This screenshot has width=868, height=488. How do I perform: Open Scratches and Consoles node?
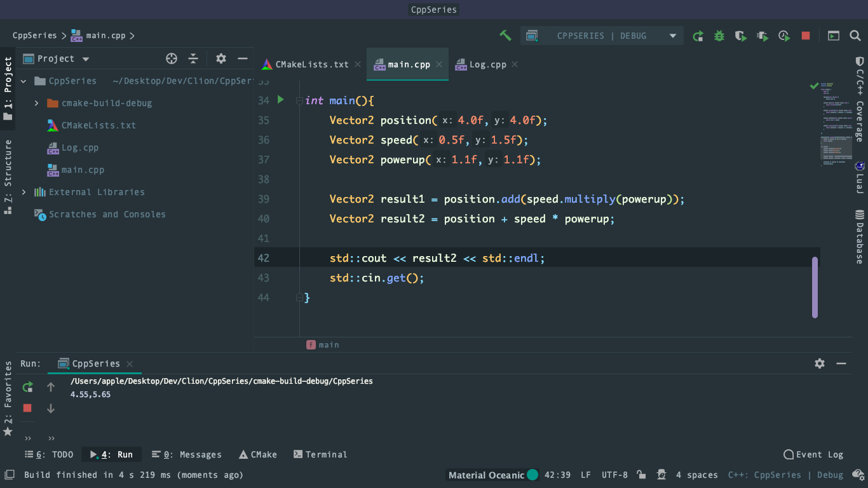click(x=107, y=214)
